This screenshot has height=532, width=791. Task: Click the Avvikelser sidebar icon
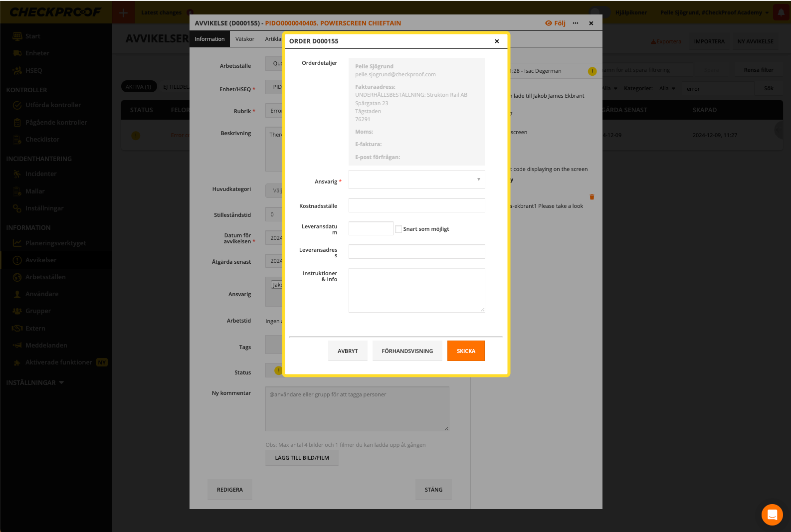(x=17, y=260)
